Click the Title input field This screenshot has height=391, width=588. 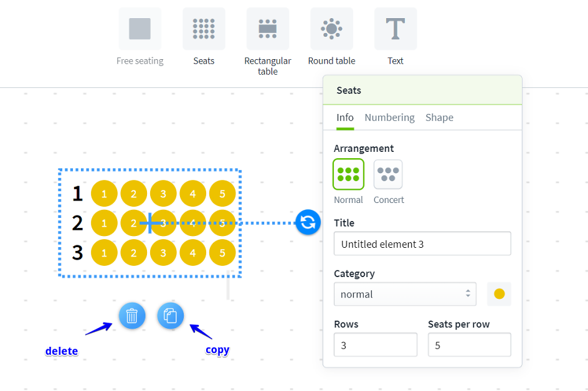(422, 244)
